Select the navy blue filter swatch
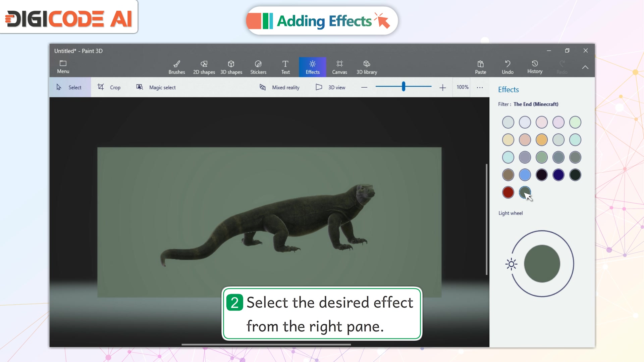 click(x=558, y=175)
